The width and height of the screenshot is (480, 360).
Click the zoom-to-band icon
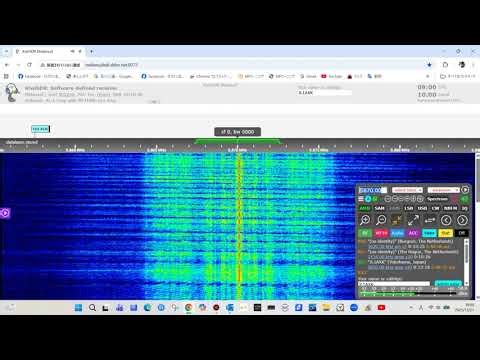[397, 220]
